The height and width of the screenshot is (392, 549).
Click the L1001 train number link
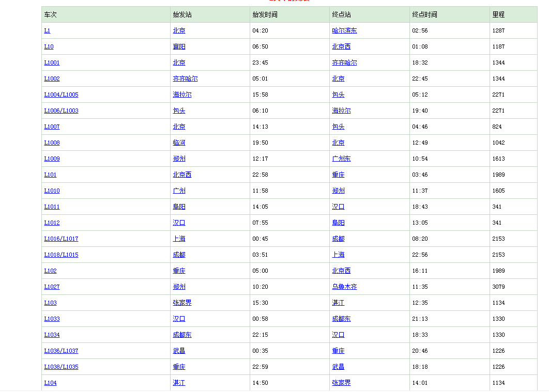52,62
